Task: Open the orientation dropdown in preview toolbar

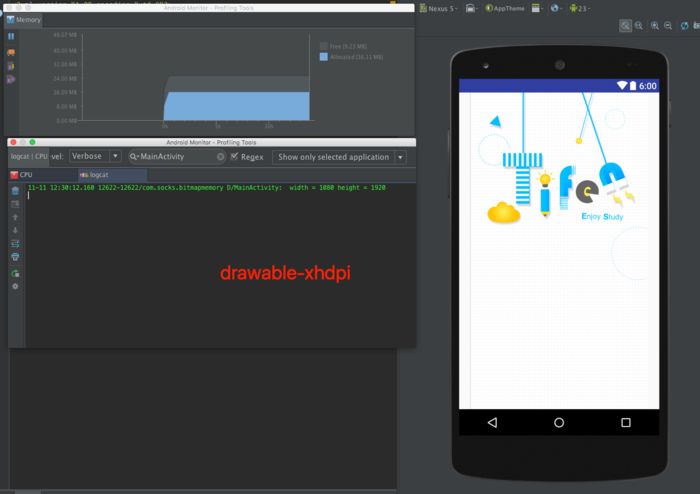Action: (x=471, y=8)
